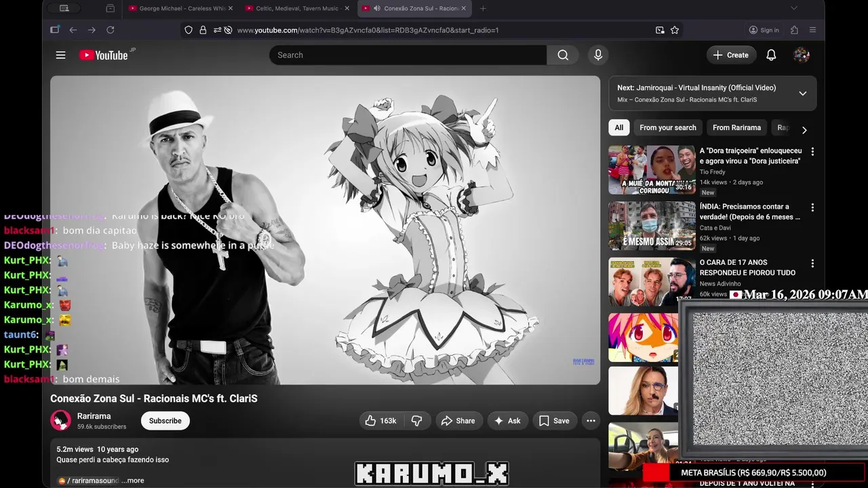Select the All filter chip
The width and height of the screenshot is (868, 488).
[x=619, y=127]
